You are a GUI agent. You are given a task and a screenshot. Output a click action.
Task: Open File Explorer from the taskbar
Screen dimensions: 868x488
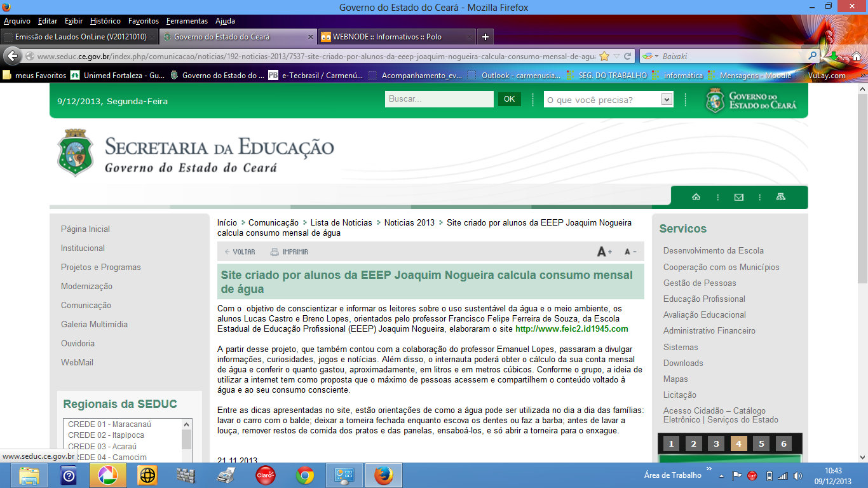click(29, 475)
